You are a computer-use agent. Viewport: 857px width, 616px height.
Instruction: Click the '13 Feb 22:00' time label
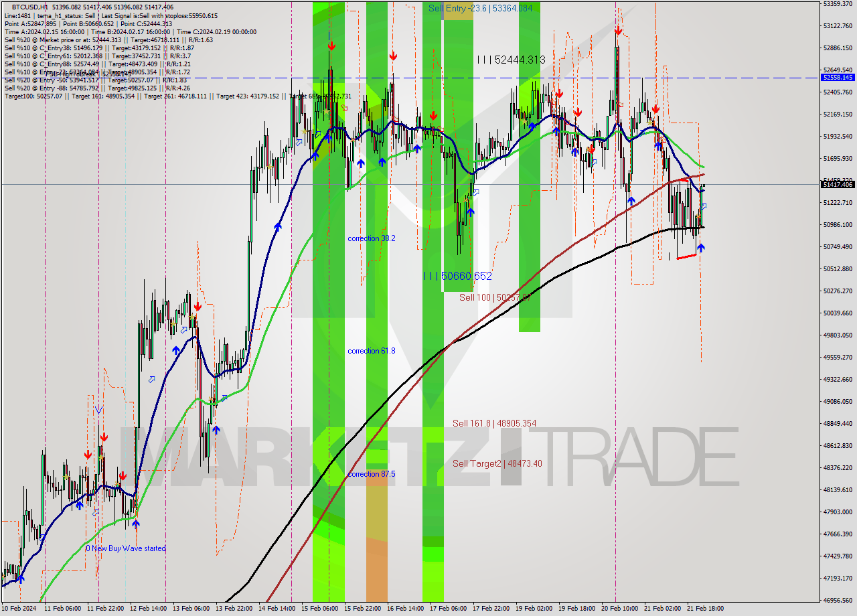[233, 609]
